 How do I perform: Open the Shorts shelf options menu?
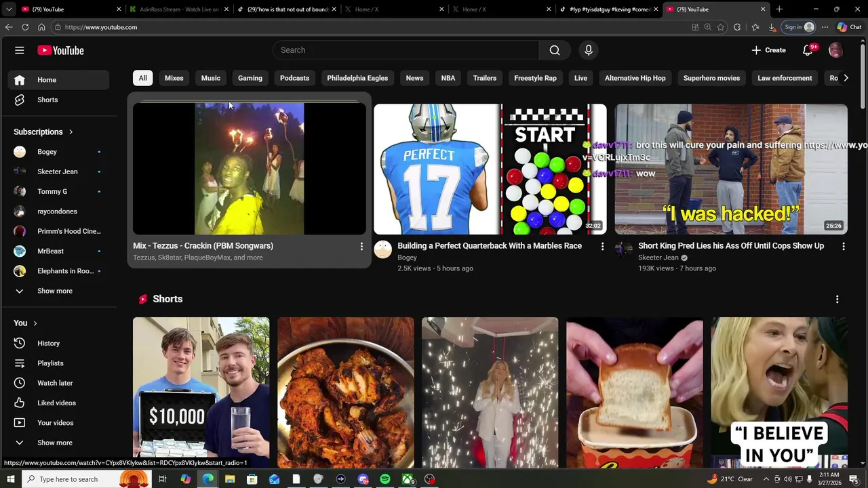(x=837, y=299)
